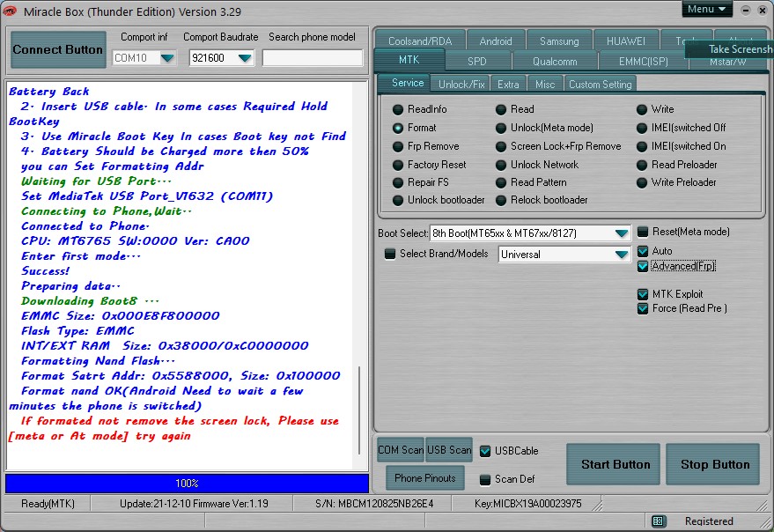Click the Miracle Box logo icon
This screenshot has width=774, height=532.
tap(10, 11)
